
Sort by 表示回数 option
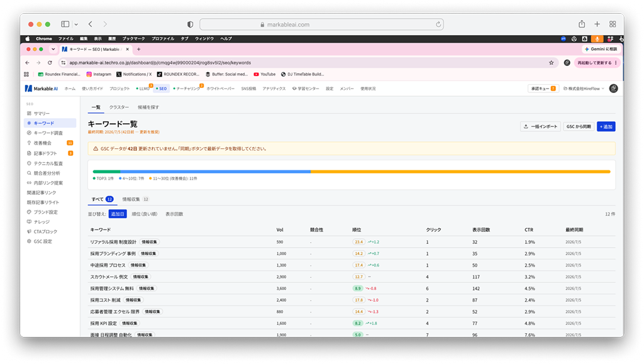point(174,214)
